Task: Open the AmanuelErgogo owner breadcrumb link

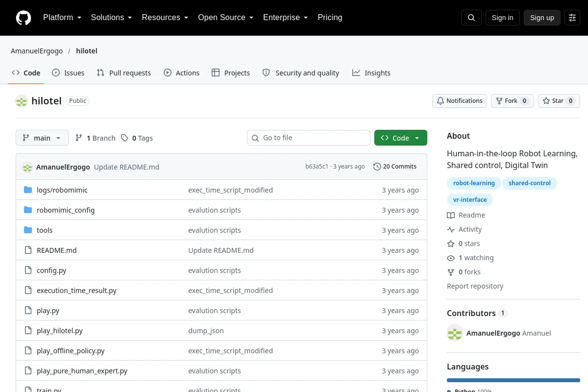Action: point(37,51)
